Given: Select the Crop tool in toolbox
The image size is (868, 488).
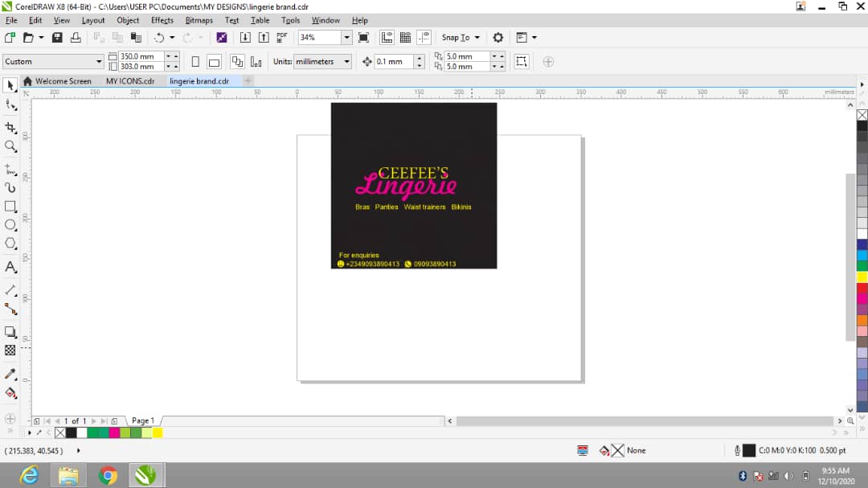Looking at the screenshot, I should (x=10, y=127).
